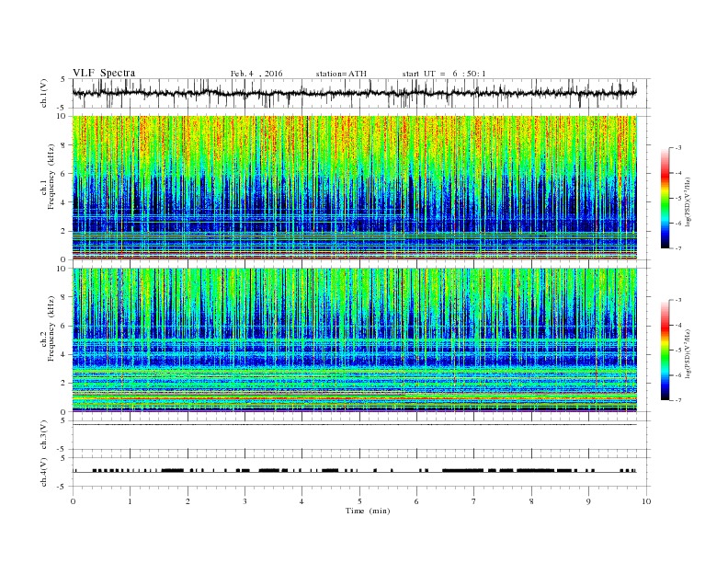Click the ch.2 frequency axis "6" tick label

[63, 326]
